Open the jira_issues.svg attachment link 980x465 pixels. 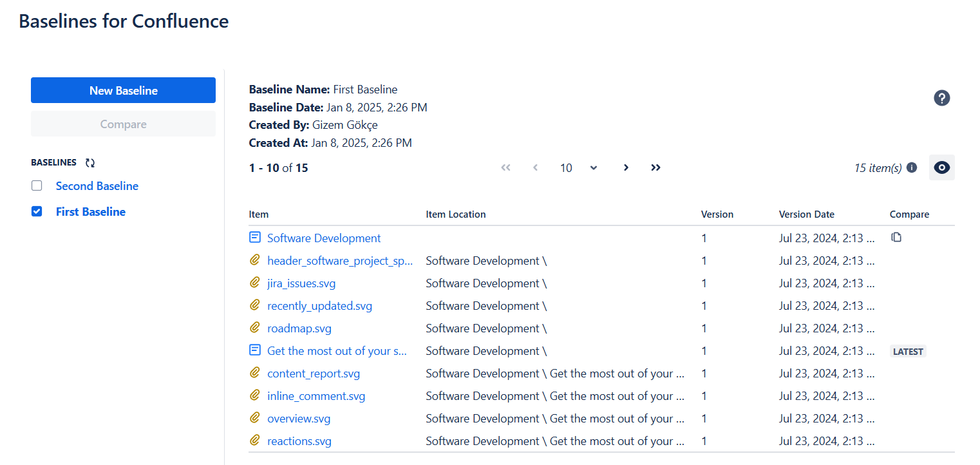(x=301, y=283)
